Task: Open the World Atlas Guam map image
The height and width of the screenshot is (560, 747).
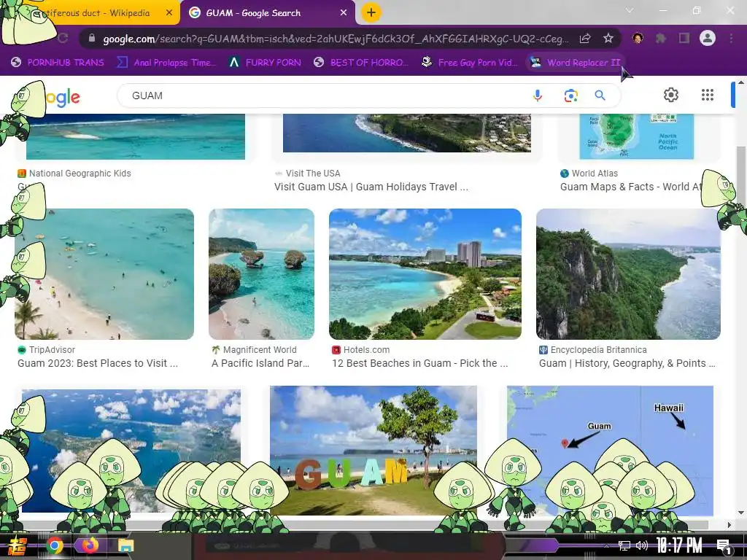Action: pyautogui.click(x=636, y=136)
